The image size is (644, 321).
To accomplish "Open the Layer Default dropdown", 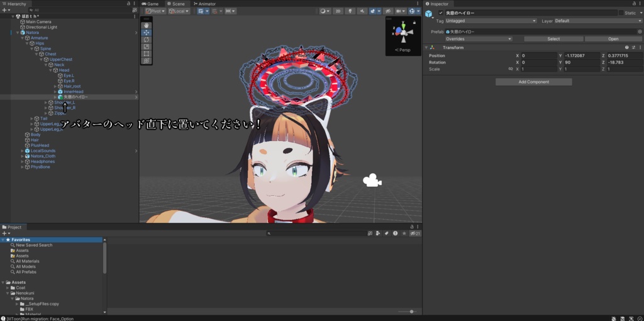I will (599, 21).
